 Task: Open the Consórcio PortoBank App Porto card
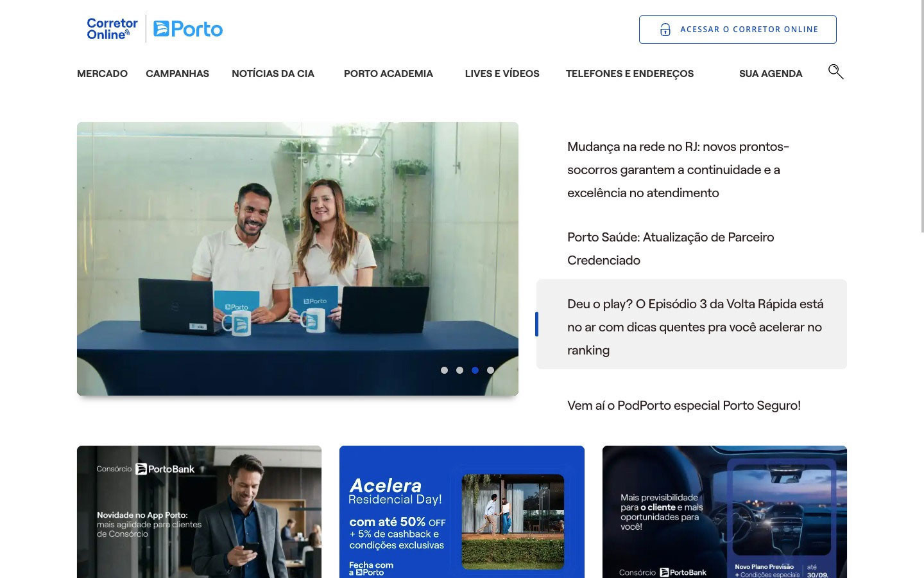coord(199,512)
